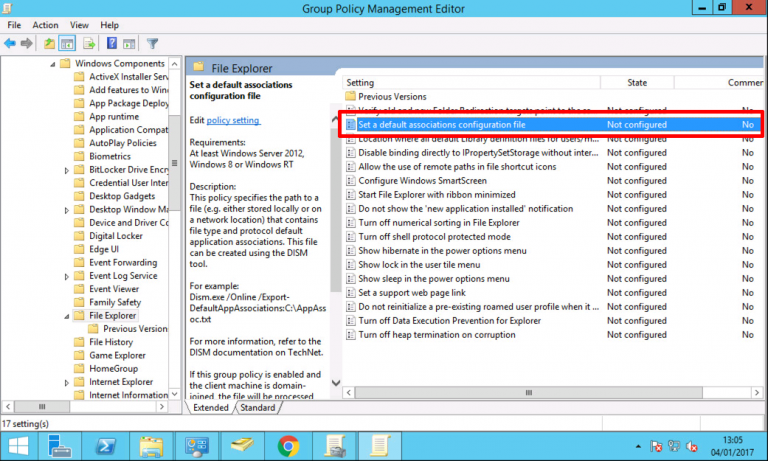
Task: Collapse the File Explorer tree node
Action: click(67, 316)
